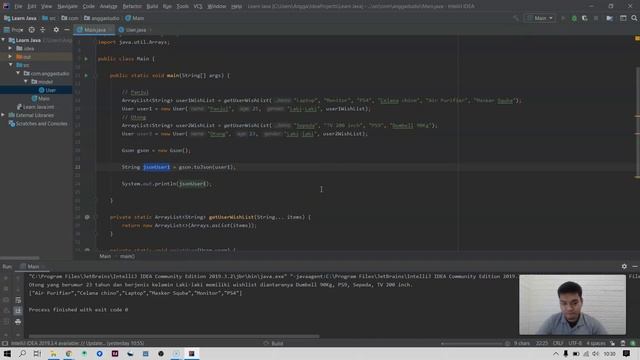Select Scratches and Consoles in project tree
This screenshot has height=360, width=640.
pos(38,123)
